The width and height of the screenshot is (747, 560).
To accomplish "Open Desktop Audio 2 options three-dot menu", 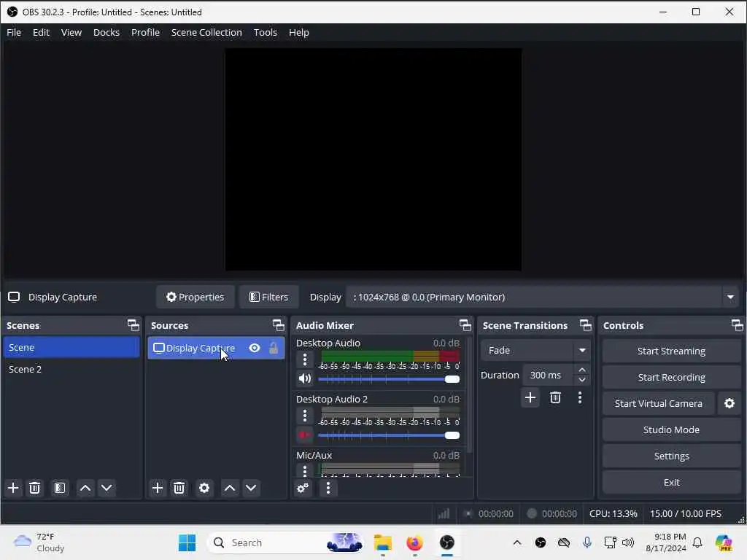I will pyautogui.click(x=305, y=416).
